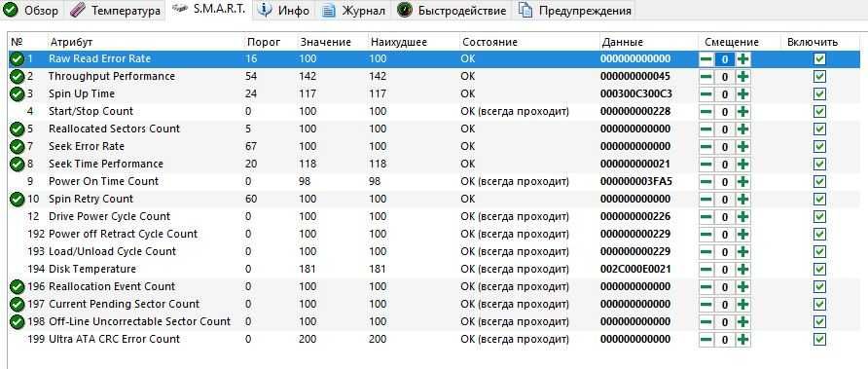This screenshot has height=369, width=868.
Task: Click green check icon for Reallocation Event Count
Action: (x=18, y=286)
